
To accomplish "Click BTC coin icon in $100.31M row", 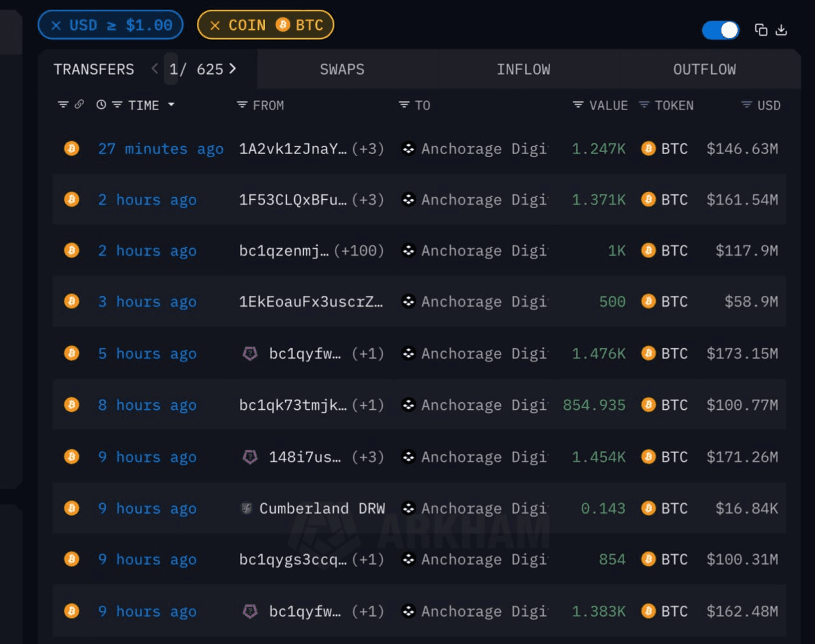I will pyautogui.click(x=648, y=559).
